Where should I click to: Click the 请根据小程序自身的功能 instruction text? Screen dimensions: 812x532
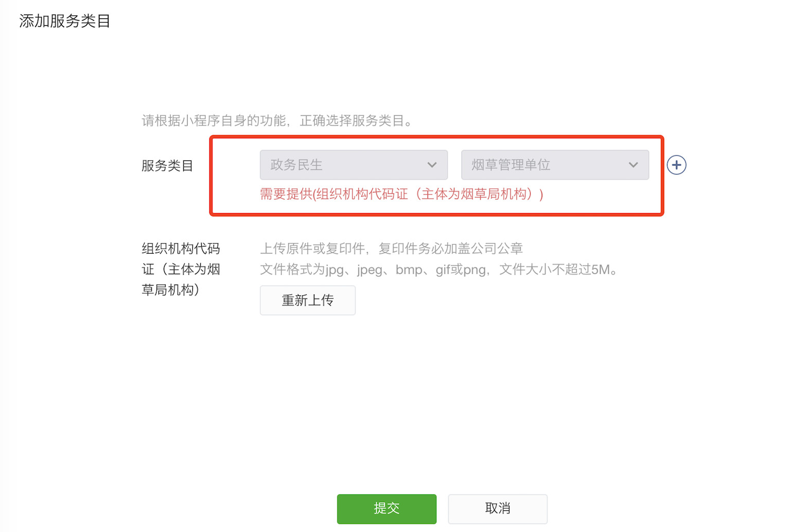214,120
